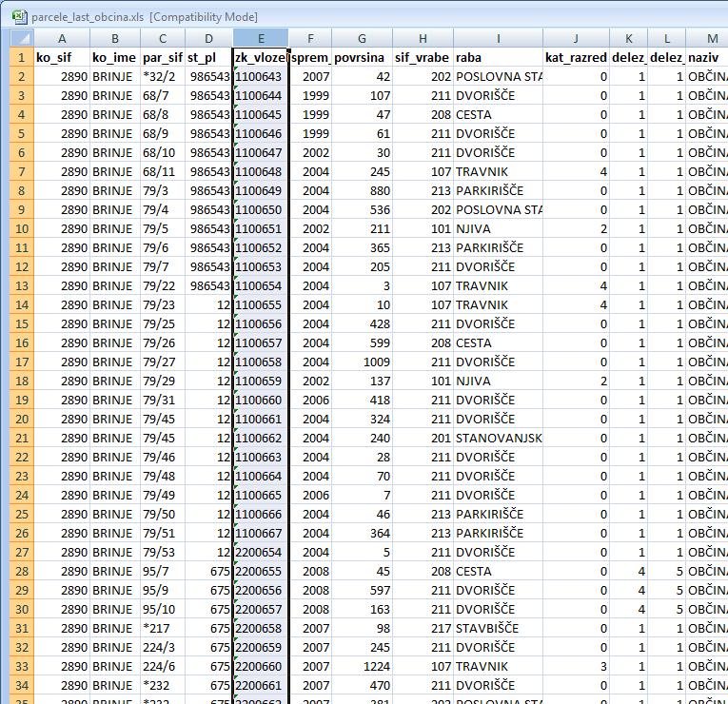728x704 pixels.
Task: Click the cell with value 1224
Action: click(363, 667)
